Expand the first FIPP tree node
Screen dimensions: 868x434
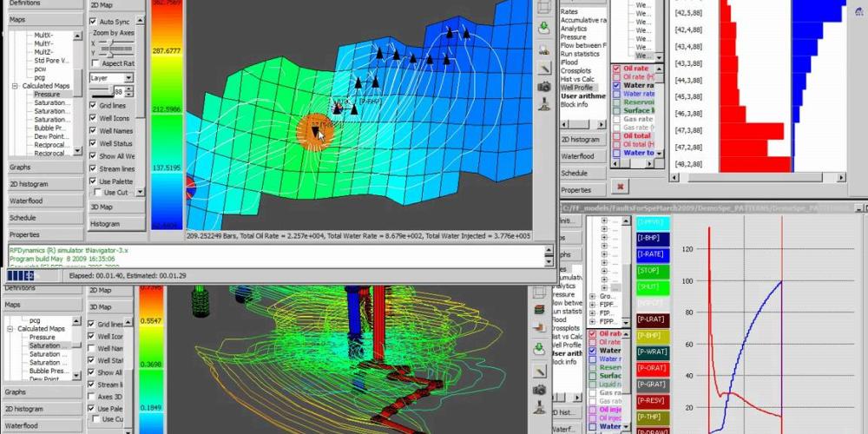(593, 306)
